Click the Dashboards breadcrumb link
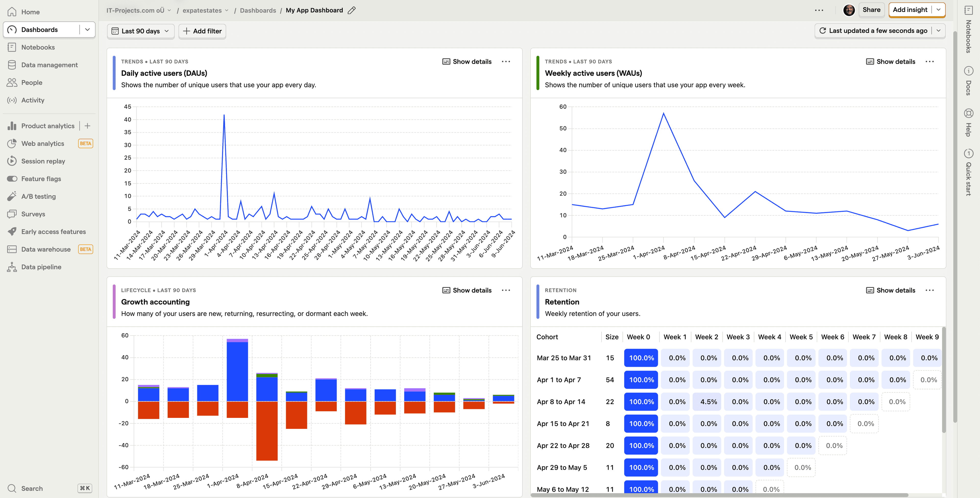 pos(258,10)
